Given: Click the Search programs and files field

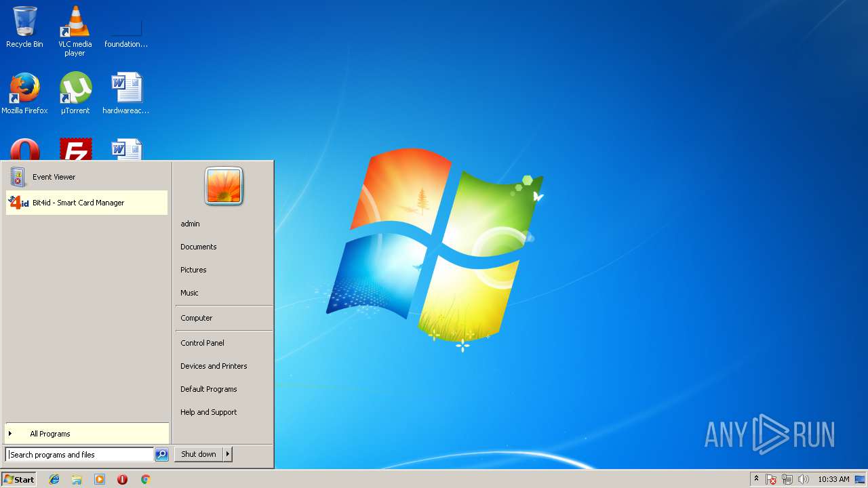Looking at the screenshot, I should [x=79, y=455].
